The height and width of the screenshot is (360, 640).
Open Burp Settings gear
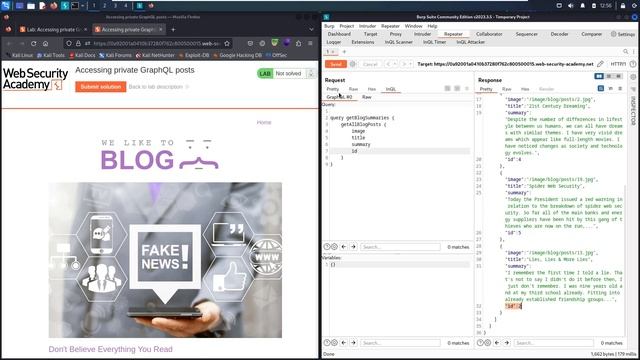[x=623, y=34]
